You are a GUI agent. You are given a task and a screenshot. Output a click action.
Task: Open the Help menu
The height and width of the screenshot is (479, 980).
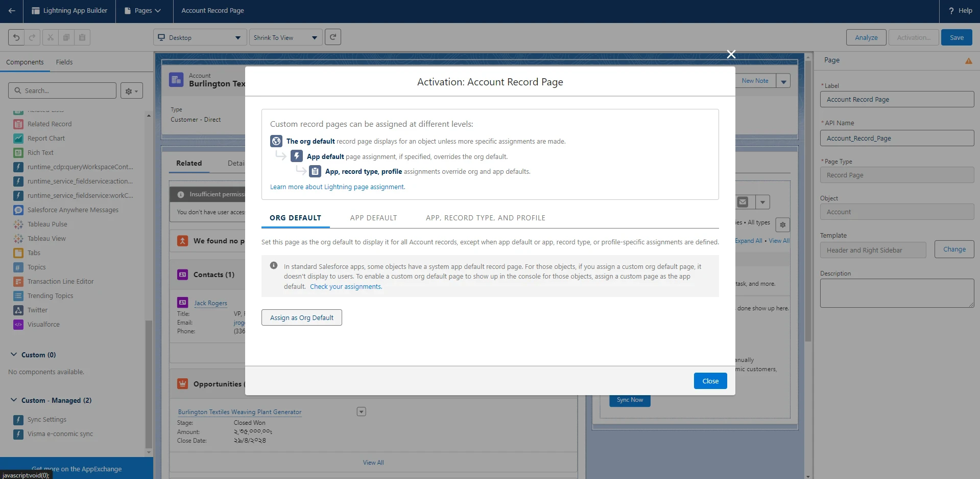pyautogui.click(x=960, y=11)
